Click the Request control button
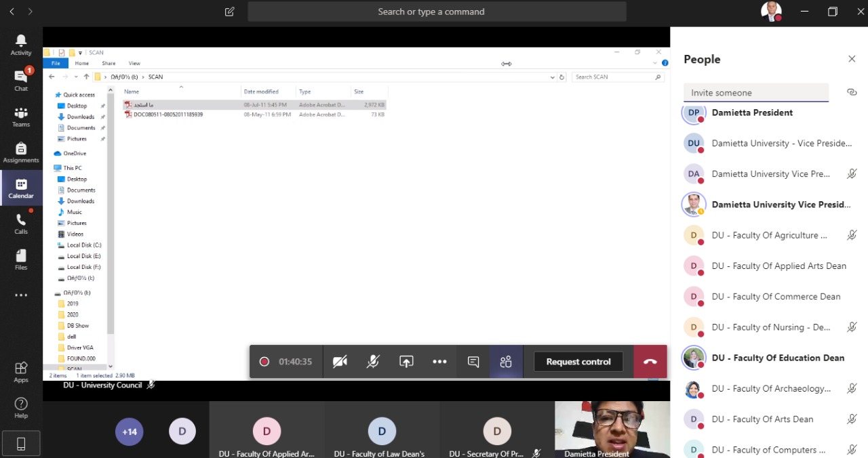The height and width of the screenshot is (458, 868). pyautogui.click(x=578, y=362)
